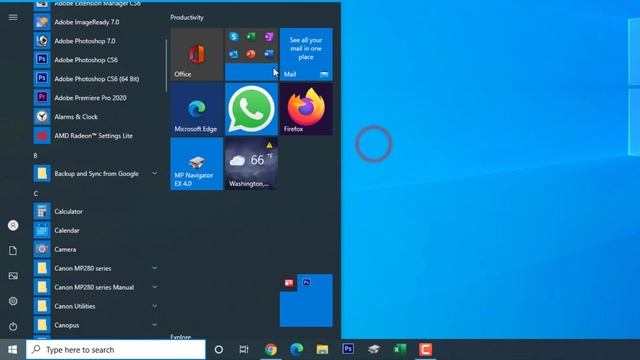This screenshot has height=360, width=640.
Task: Click the Productivity group heading
Action: [x=187, y=18]
